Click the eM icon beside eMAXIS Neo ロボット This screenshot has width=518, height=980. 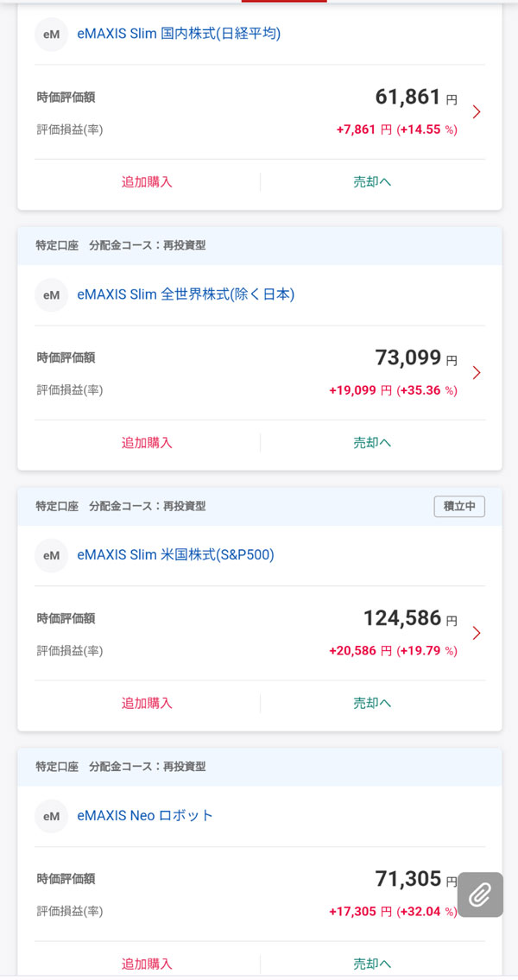(x=51, y=816)
